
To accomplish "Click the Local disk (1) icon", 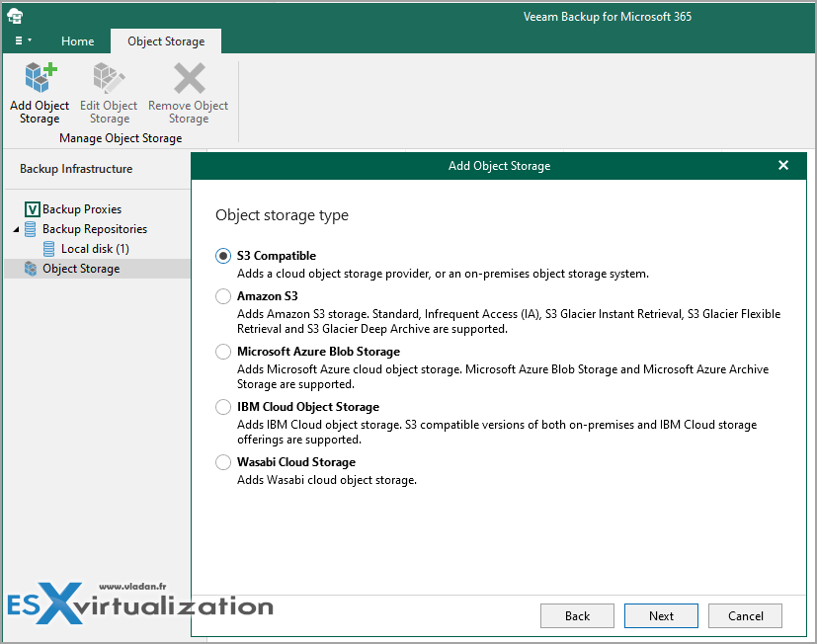I will pos(49,249).
